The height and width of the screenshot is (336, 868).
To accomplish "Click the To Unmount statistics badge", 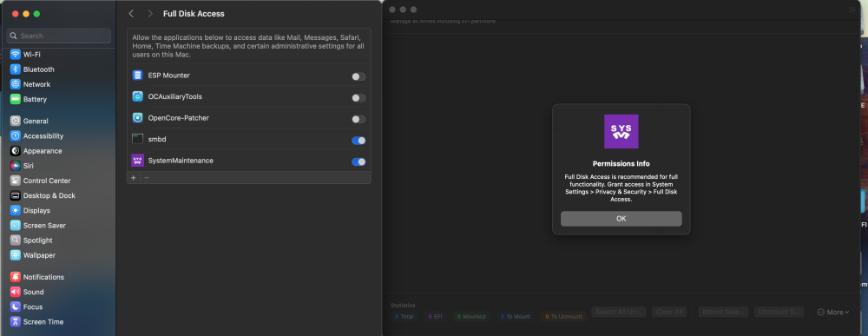I will (563, 317).
